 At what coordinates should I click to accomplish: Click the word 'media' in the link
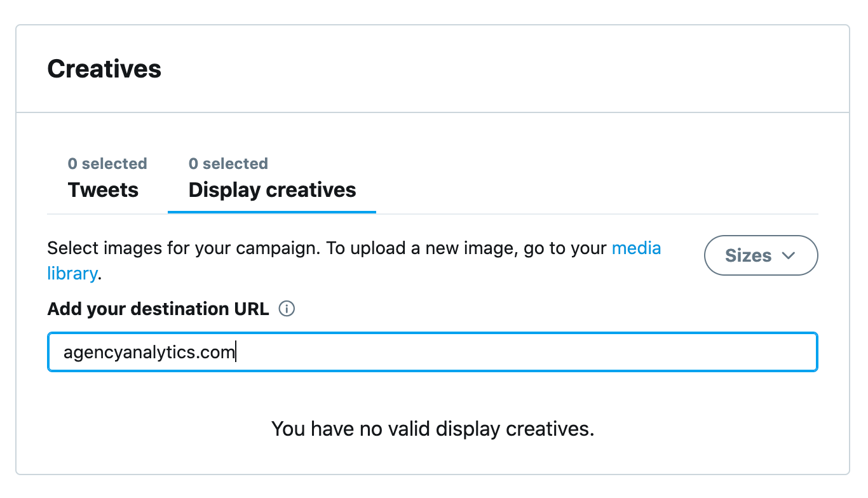[x=636, y=248]
